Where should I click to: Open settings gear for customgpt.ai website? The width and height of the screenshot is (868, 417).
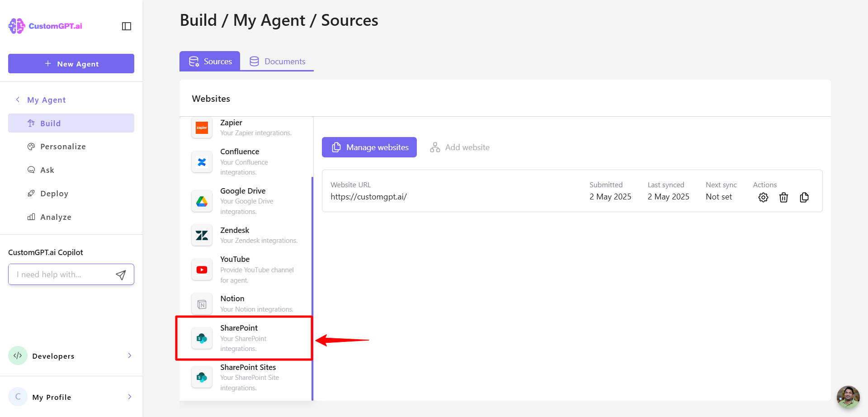(x=763, y=197)
